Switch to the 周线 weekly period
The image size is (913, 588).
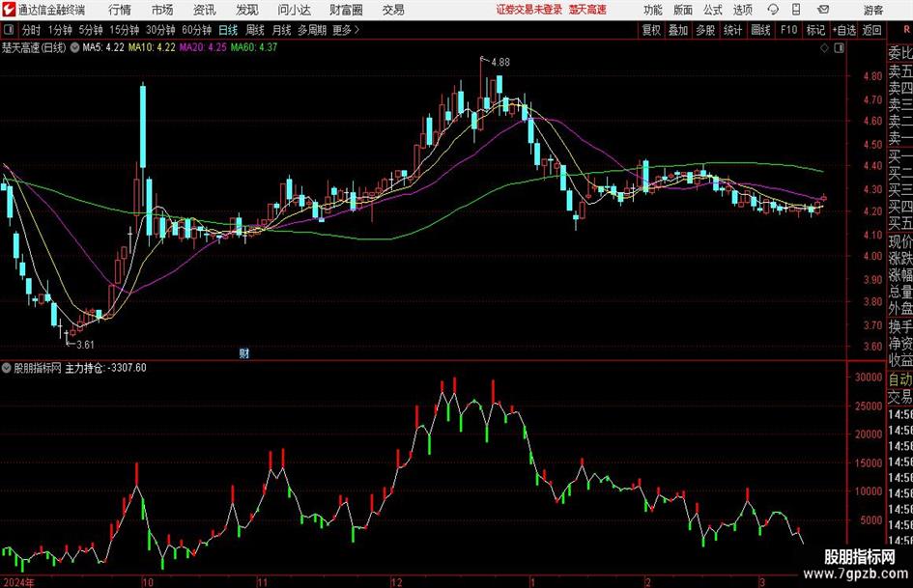click(255, 30)
